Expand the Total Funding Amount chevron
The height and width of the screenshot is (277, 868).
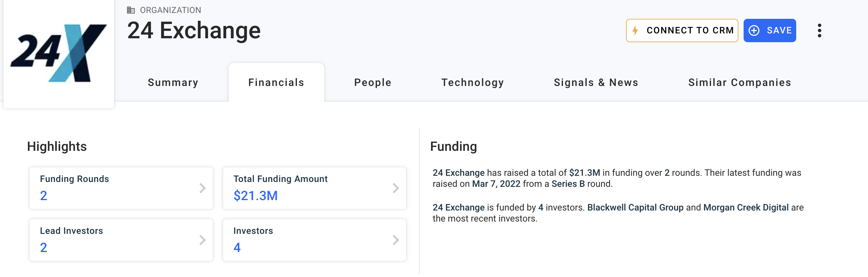coord(396,188)
